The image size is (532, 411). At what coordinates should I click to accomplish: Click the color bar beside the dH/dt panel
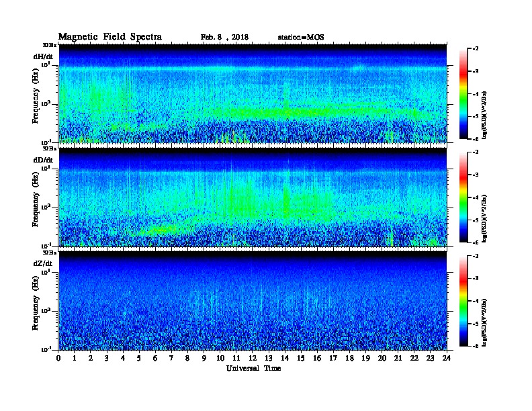point(463,94)
